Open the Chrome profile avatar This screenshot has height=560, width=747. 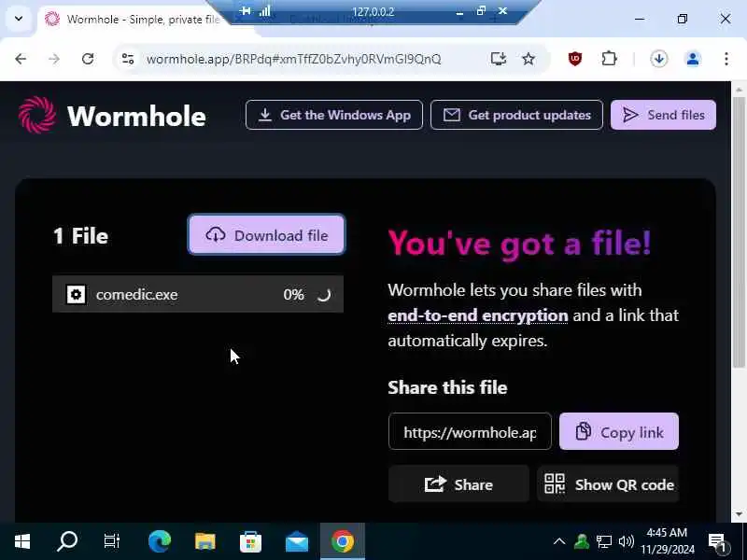(x=693, y=59)
